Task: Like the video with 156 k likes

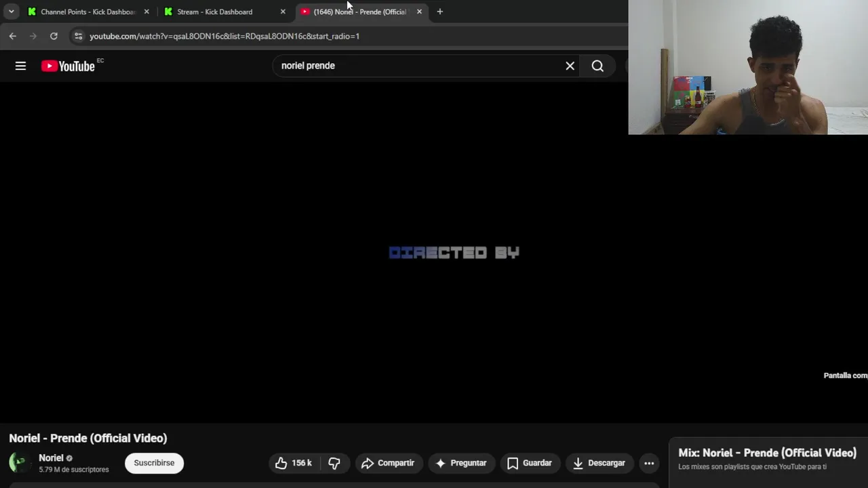Action: [294, 463]
